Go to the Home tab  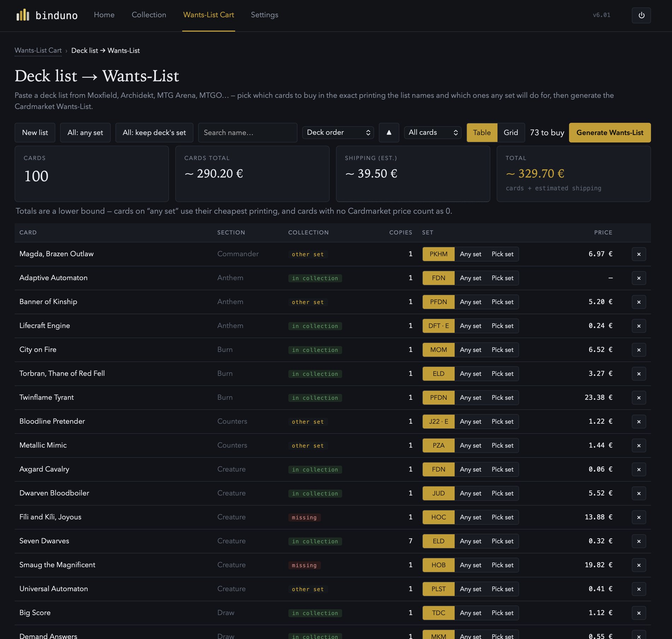(104, 15)
